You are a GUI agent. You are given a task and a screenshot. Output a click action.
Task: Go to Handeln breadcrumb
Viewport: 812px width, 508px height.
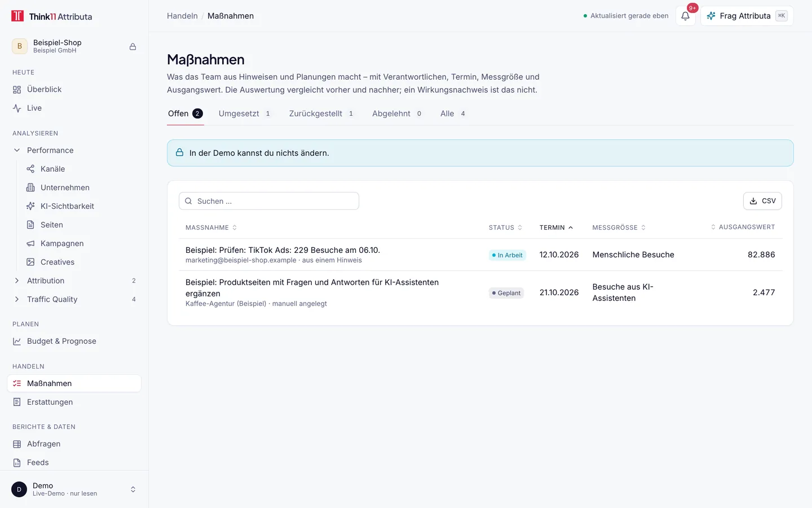click(182, 16)
